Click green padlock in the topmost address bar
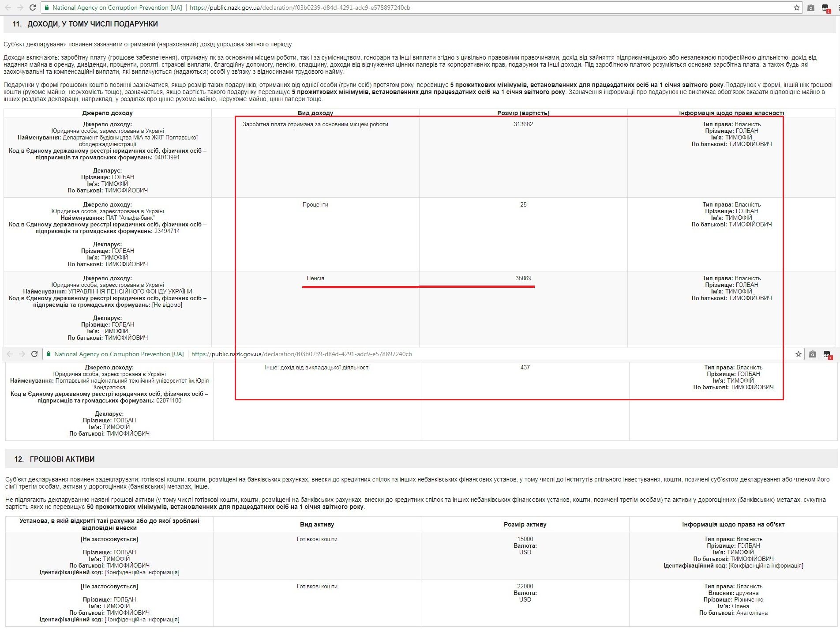 pos(47,8)
